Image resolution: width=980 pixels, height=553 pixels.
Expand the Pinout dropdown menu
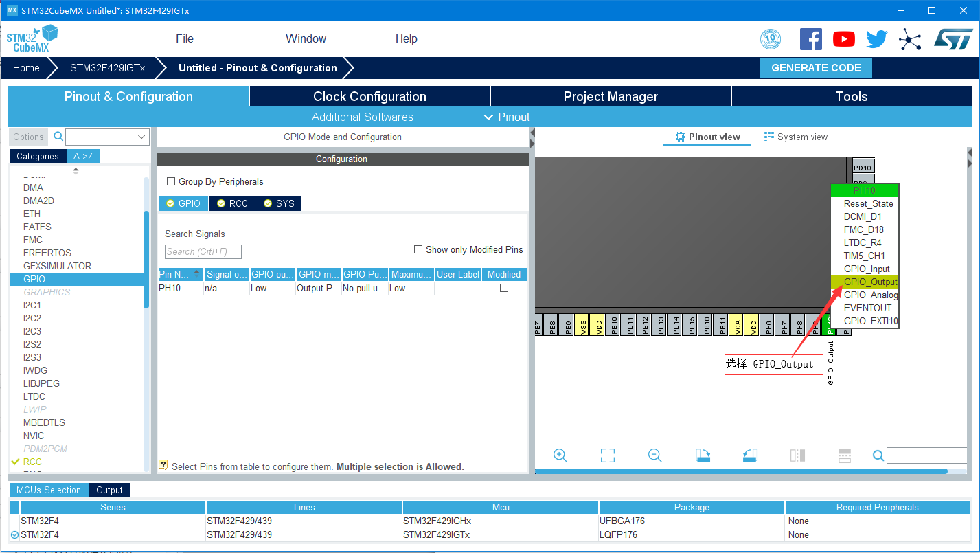pyautogui.click(x=507, y=117)
